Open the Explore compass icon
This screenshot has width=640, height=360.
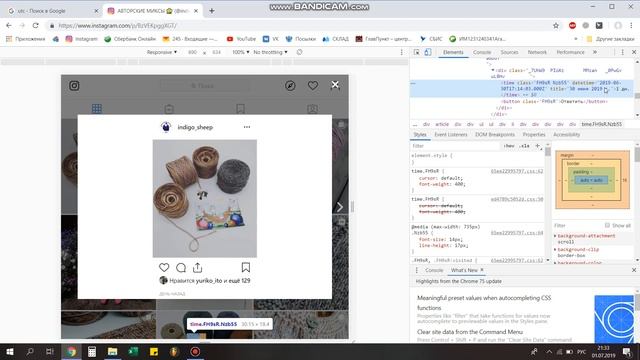click(290, 86)
